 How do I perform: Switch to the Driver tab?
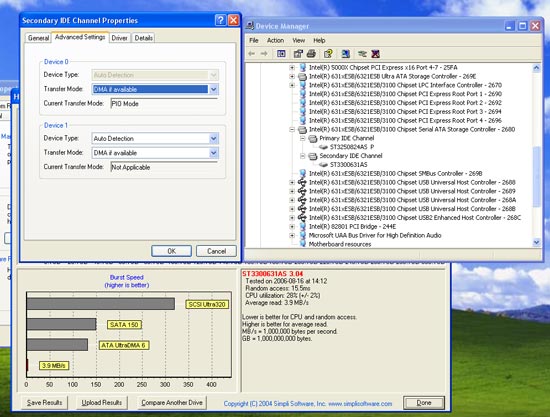[119, 38]
